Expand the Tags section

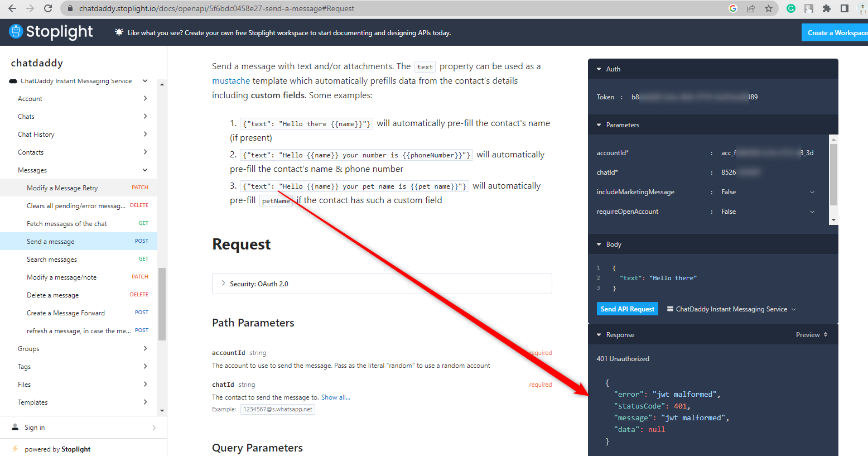tap(79, 367)
